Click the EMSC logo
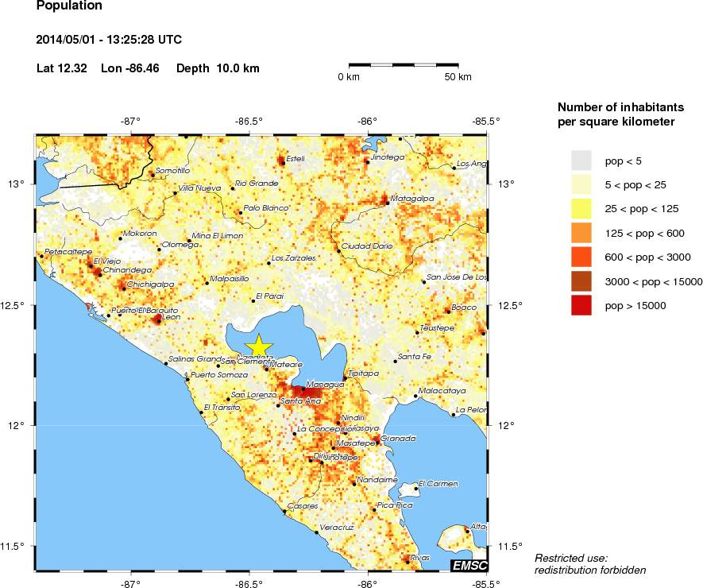 coord(469,566)
